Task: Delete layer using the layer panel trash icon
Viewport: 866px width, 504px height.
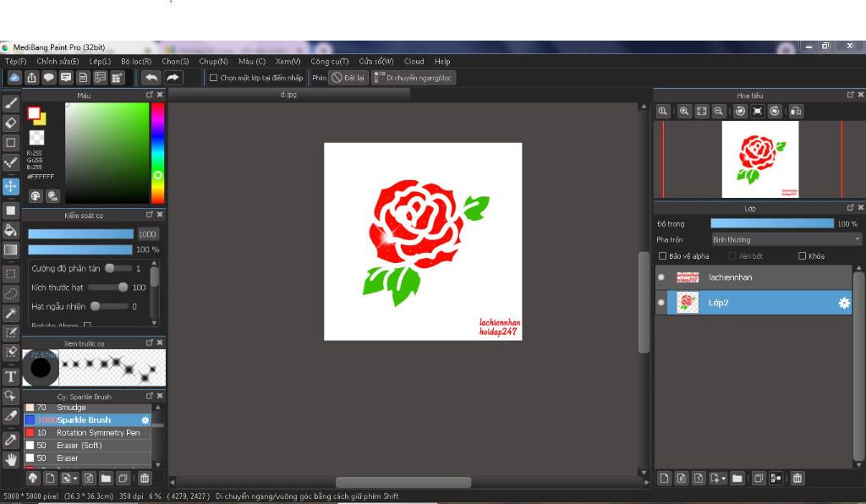Action: click(797, 478)
